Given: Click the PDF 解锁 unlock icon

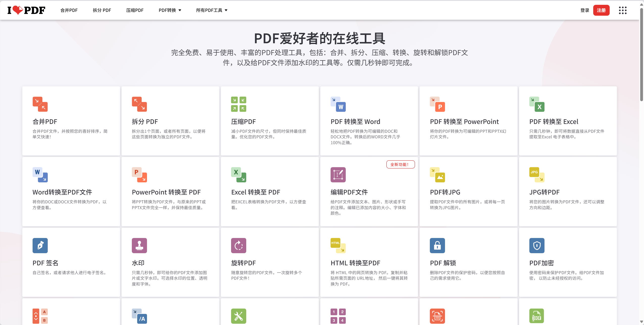Looking at the screenshot, I should pyautogui.click(x=437, y=246).
